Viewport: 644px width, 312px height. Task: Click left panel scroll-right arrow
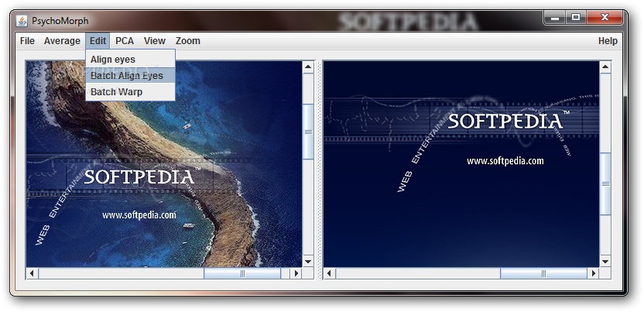click(296, 273)
